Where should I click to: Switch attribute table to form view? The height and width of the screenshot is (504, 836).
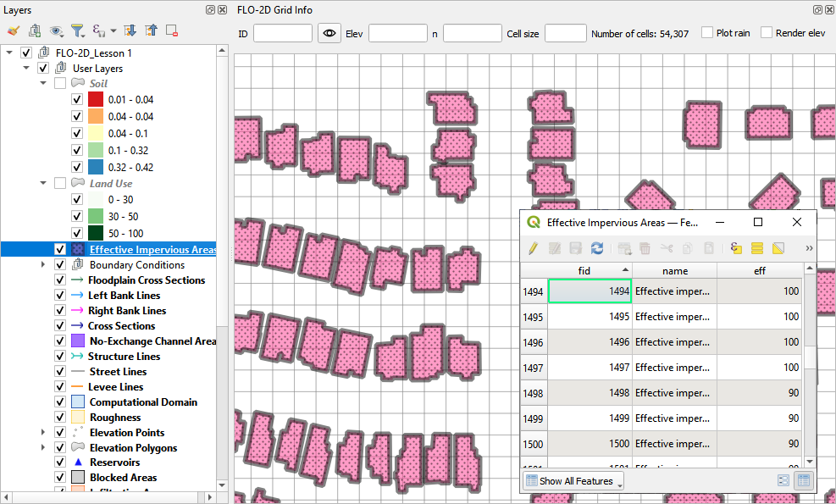point(783,480)
